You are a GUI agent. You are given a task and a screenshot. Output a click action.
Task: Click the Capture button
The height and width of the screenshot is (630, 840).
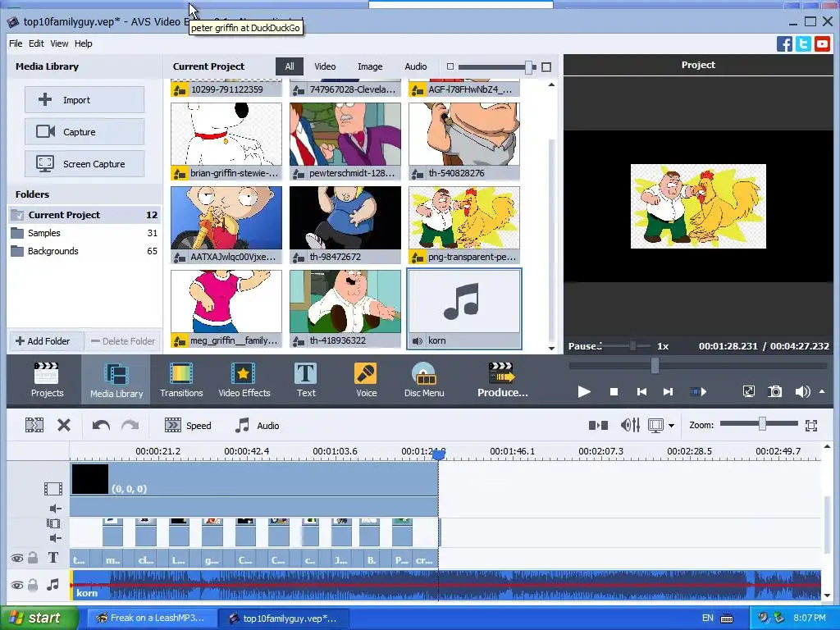[x=84, y=132]
